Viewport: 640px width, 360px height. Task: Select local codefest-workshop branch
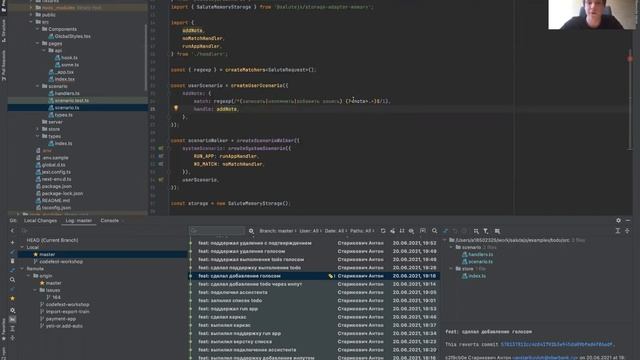pyautogui.click(x=61, y=262)
